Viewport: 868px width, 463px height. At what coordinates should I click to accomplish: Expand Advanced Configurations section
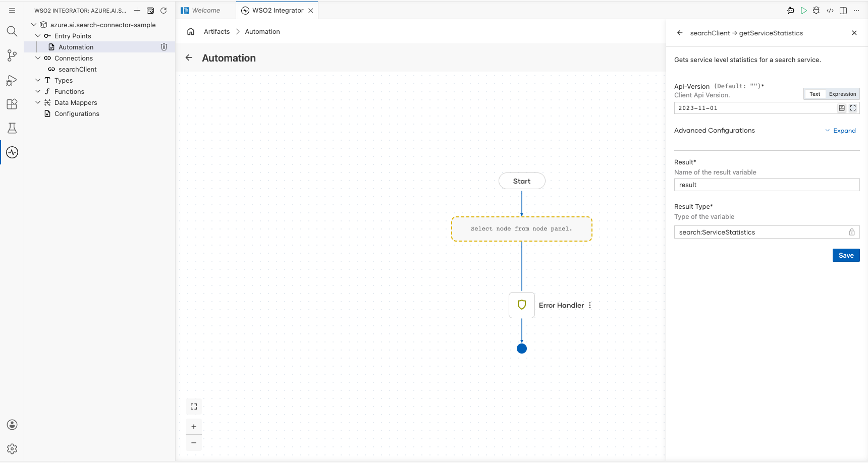(x=841, y=131)
